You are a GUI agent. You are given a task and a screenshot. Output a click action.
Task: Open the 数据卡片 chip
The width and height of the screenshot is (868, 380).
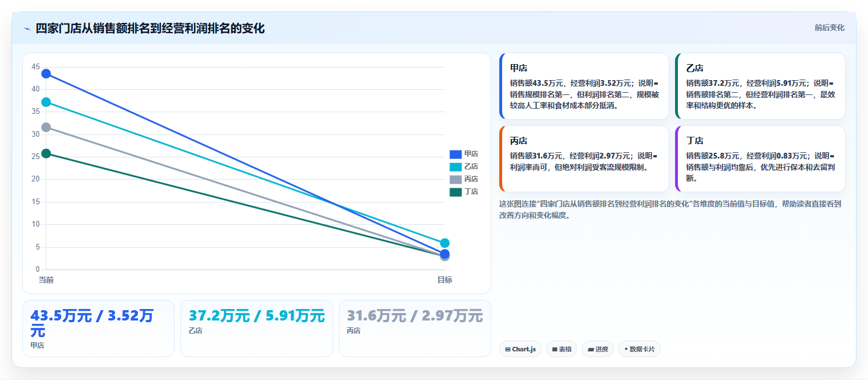[640, 349]
